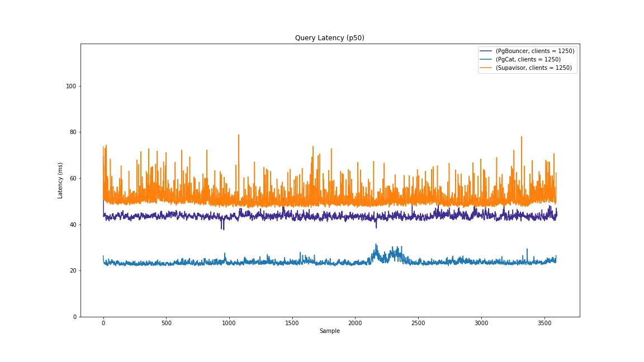Click the y-axis tick label 60

tap(73, 179)
